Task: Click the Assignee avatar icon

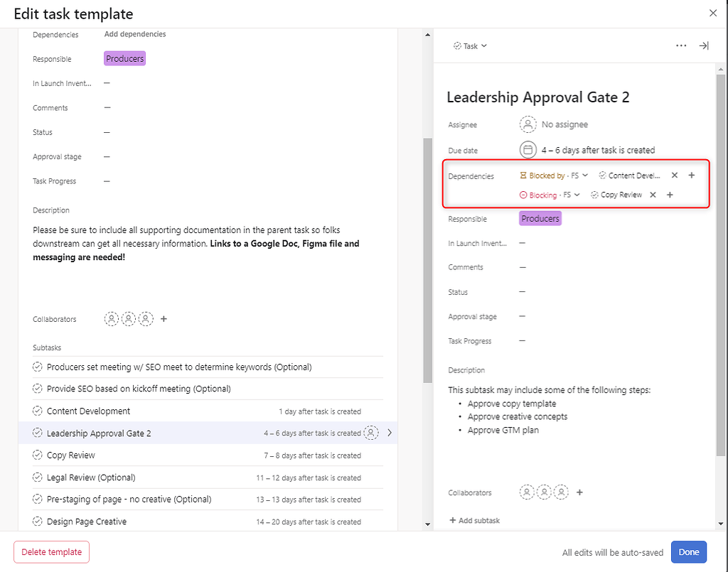Action: pyautogui.click(x=527, y=124)
